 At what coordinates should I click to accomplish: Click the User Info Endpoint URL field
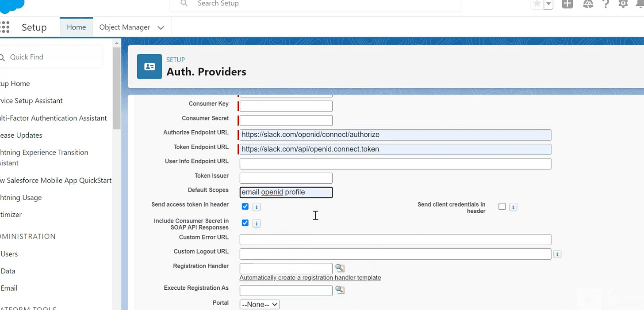tap(395, 164)
